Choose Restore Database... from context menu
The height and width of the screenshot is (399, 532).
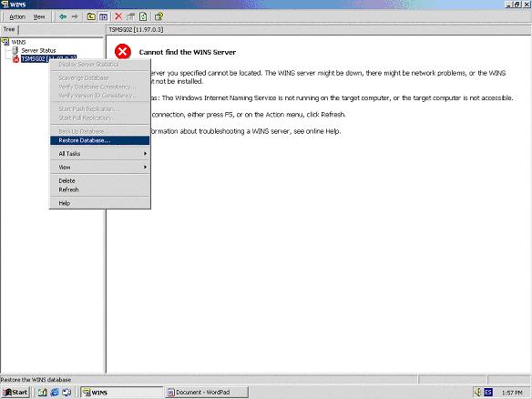pos(100,140)
